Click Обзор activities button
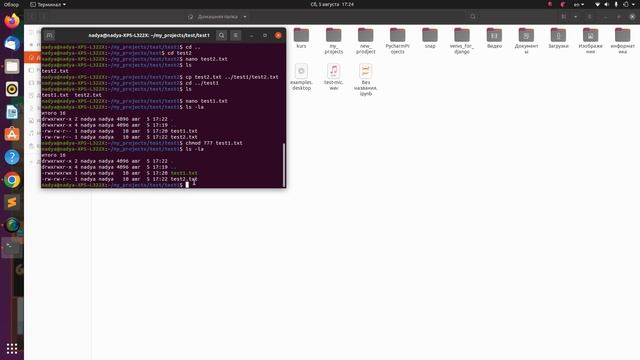Screen dimensions: 640x360 pyautogui.click(x=11, y=4)
